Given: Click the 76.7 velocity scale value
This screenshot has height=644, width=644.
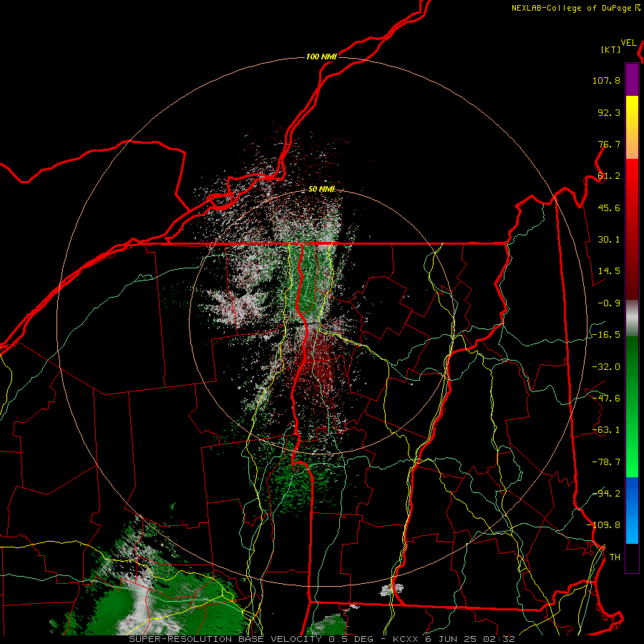Looking at the screenshot, I should (x=609, y=144).
